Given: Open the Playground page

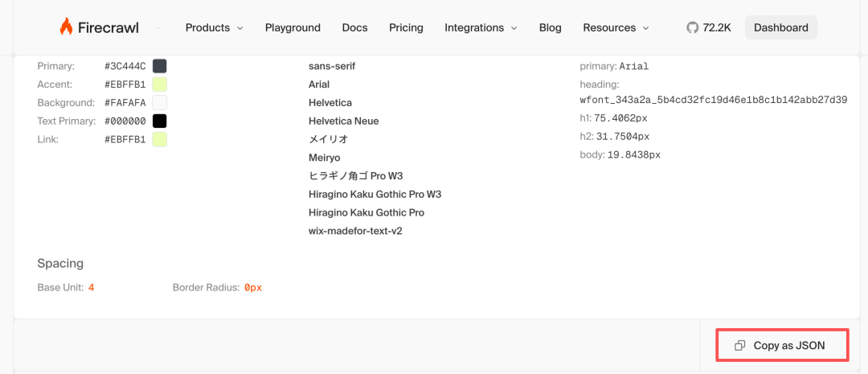Looking at the screenshot, I should pos(293,27).
